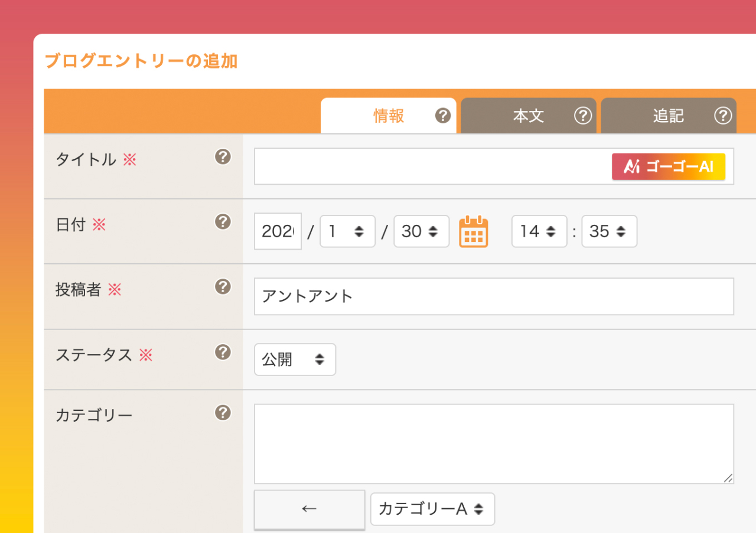Open the ステータス dropdown showing 公開
Screen dimensions: 756x533
[295, 359]
